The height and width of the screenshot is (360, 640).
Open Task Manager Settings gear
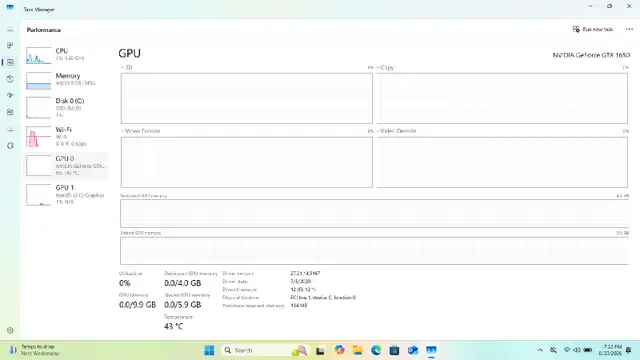10,330
